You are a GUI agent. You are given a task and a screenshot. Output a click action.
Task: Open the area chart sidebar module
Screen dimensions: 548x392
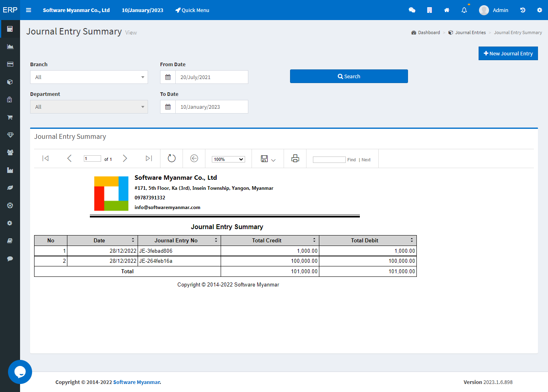[10, 47]
